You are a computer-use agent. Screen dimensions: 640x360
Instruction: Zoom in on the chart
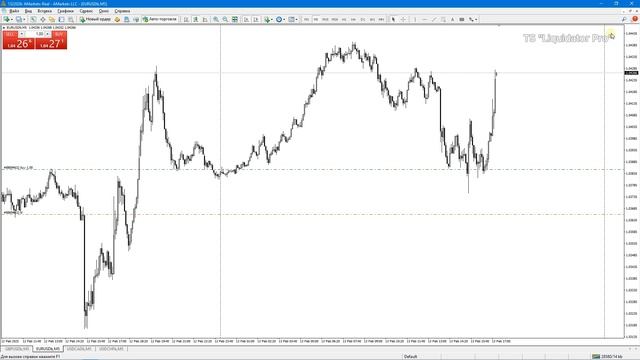(x=216, y=19)
